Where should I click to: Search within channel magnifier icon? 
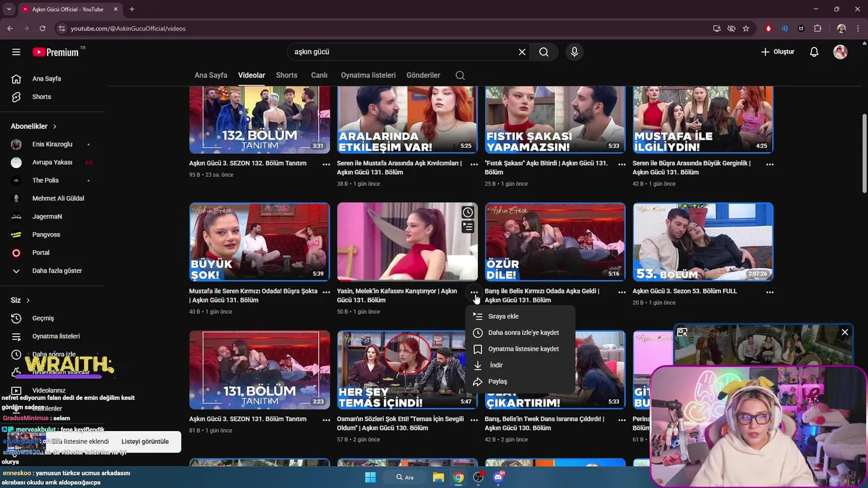460,75
